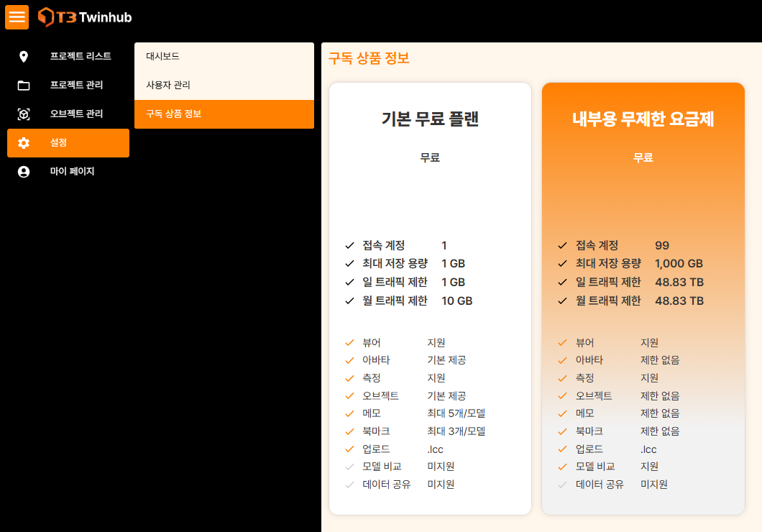Click the orange checkmark beside 오브젝트 in unlimited plan
This screenshot has width=762, height=532.
click(x=562, y=396)
